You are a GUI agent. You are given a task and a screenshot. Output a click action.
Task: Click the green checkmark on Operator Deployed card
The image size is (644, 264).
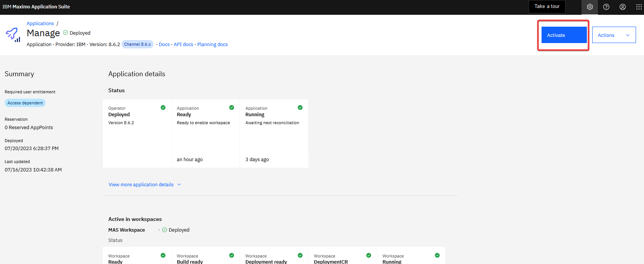tap(163, 107)
